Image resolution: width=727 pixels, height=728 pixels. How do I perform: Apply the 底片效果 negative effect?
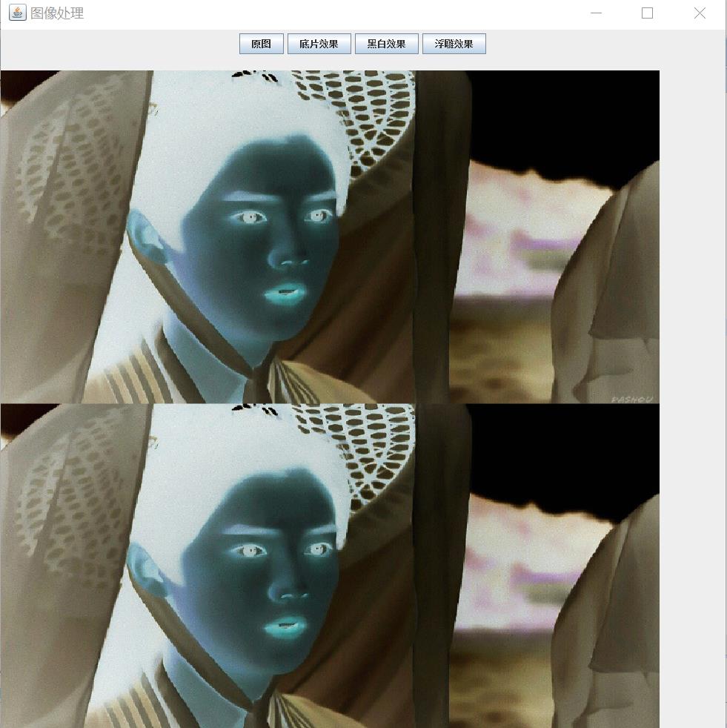pyautogui.click(x=319, y=44)
